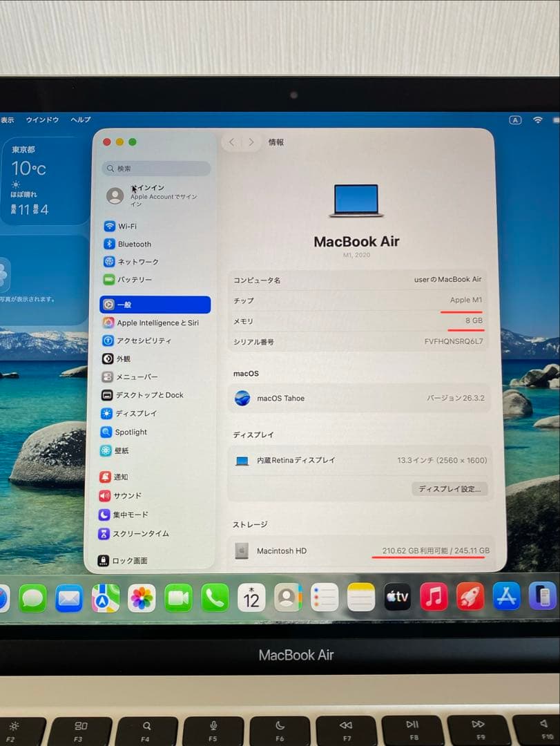Open the rocket app in the Dock

coord(470,596)
